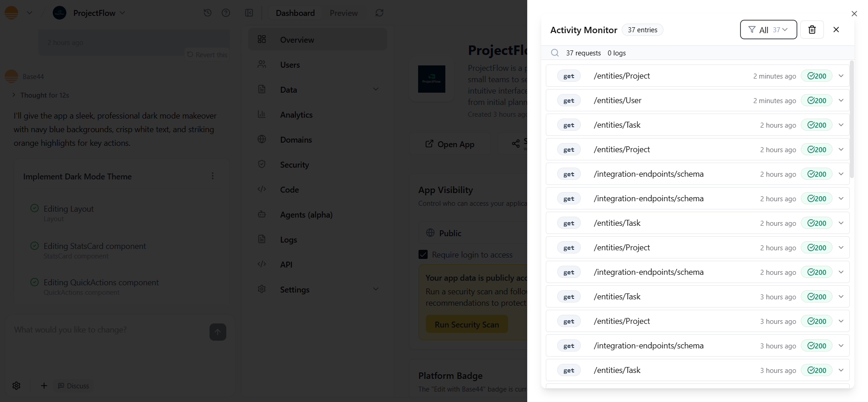Click the "37 requests" count text
This screenshot has height=402, width=868.
point(583,53)
